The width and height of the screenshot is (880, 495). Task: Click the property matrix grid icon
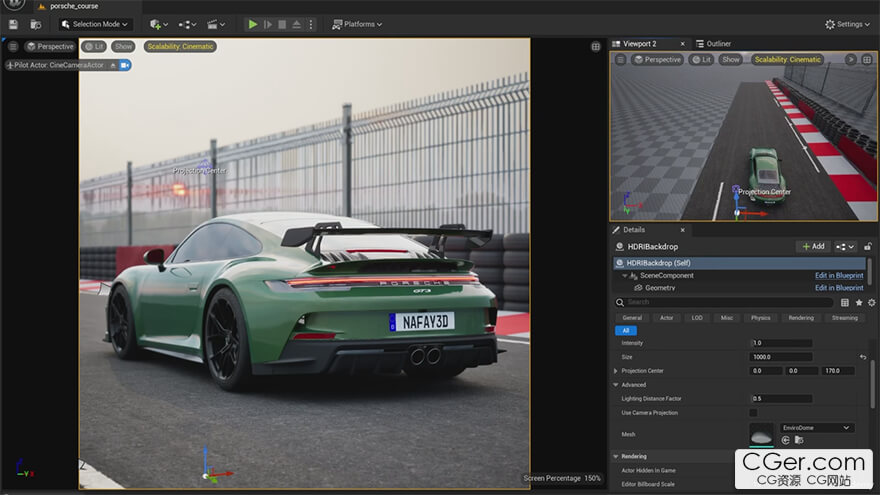click(x=845, y=302)
